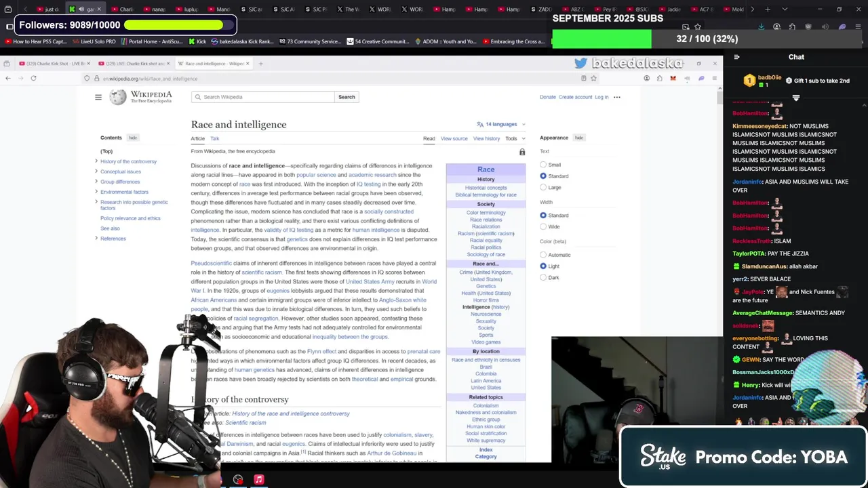
Task: Expand Group differences in contents
Action: (96, 182)
